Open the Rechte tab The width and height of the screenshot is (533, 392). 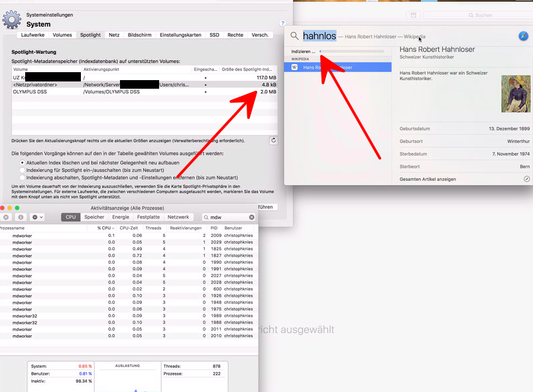[235, 35]
